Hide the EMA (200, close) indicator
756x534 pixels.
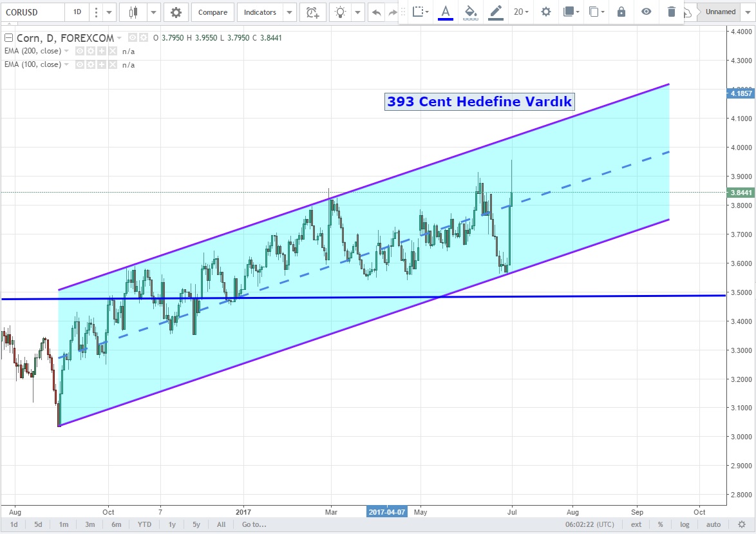click(x=80, y=51)
